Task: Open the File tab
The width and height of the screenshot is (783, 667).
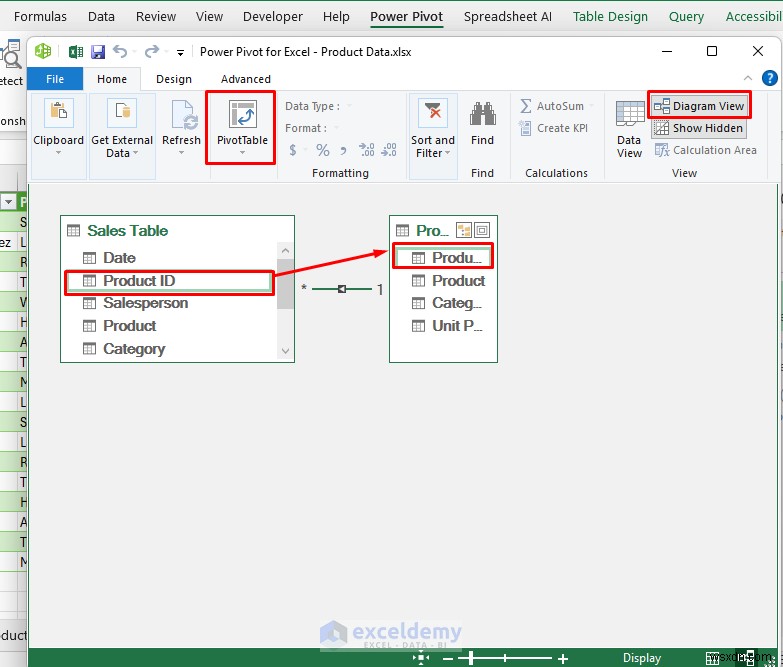Action: pos(55,79)
